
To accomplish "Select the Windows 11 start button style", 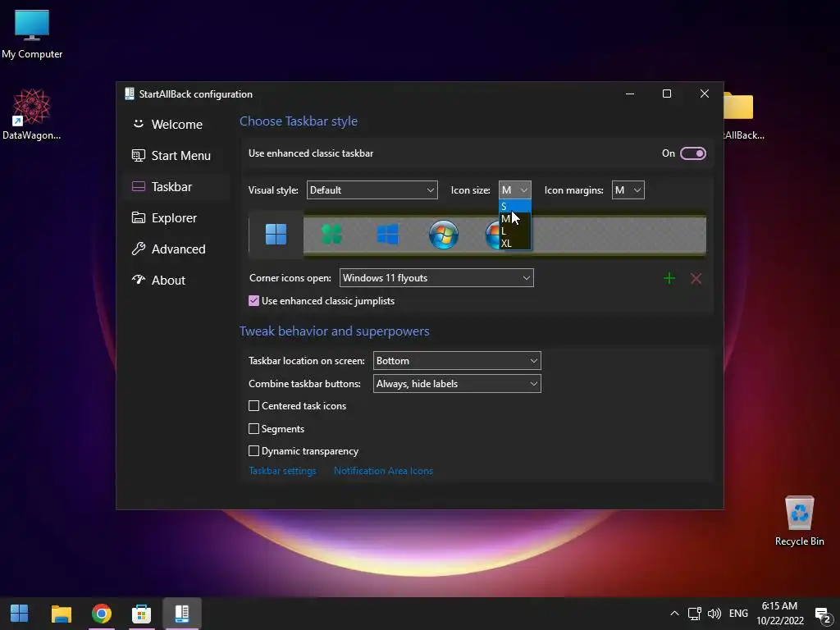I will coord(276,234).
